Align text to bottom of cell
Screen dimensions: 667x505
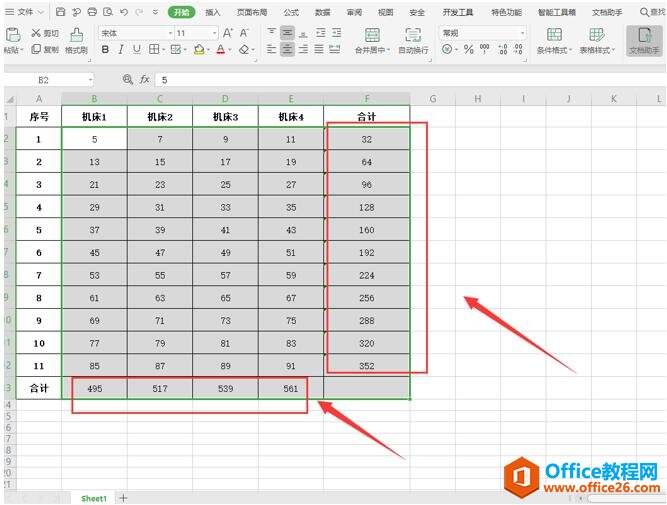303,33
